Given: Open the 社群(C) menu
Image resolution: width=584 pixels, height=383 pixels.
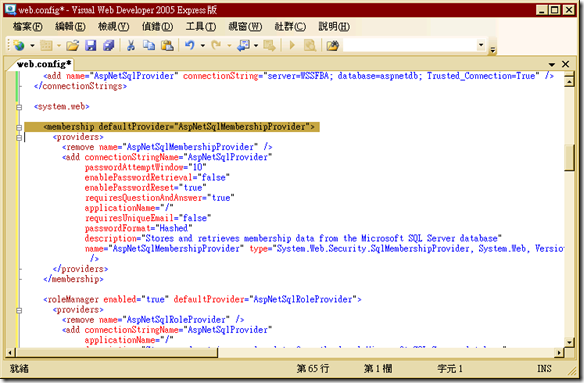Looking at the screenshot, I should 290,26.
